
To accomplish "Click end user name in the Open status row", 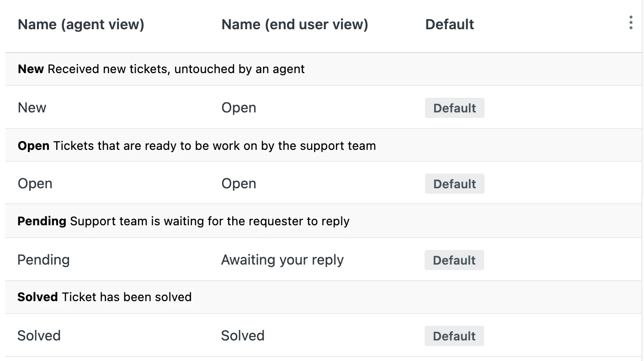I will [x=239, y=184].
